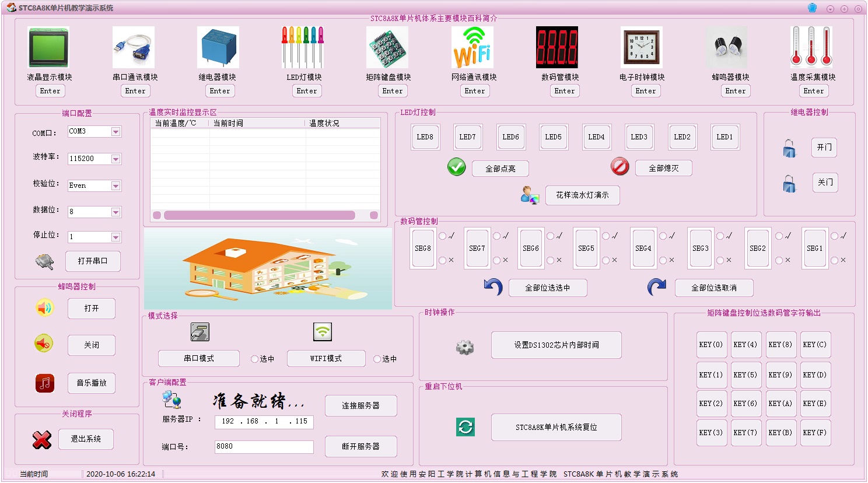Screen dimensions: 868x483
Task: Click the KEY(F) keypad button
Action: pyautogui.click(x=815, y=432)
